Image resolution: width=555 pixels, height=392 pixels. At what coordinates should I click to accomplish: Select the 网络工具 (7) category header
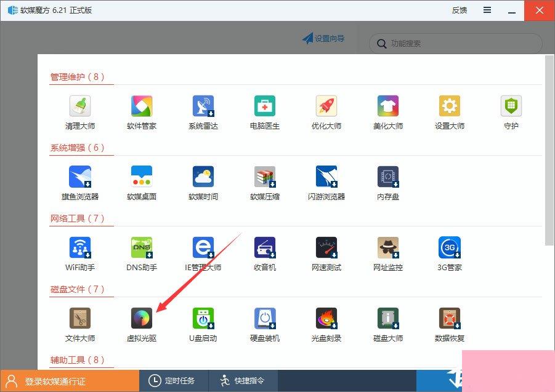point(78,218)
